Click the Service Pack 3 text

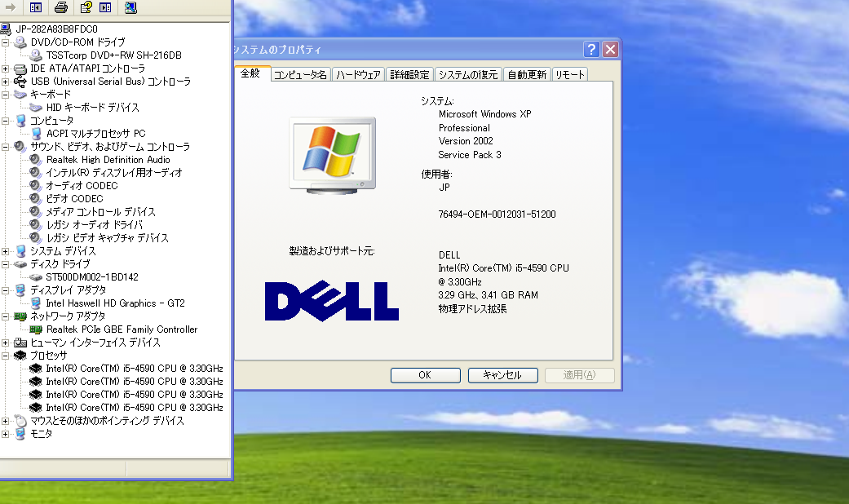470,155
